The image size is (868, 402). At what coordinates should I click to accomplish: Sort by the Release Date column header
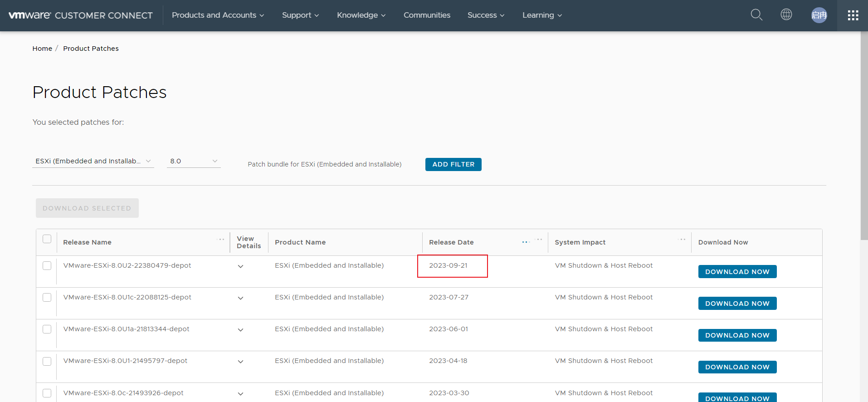451,242
